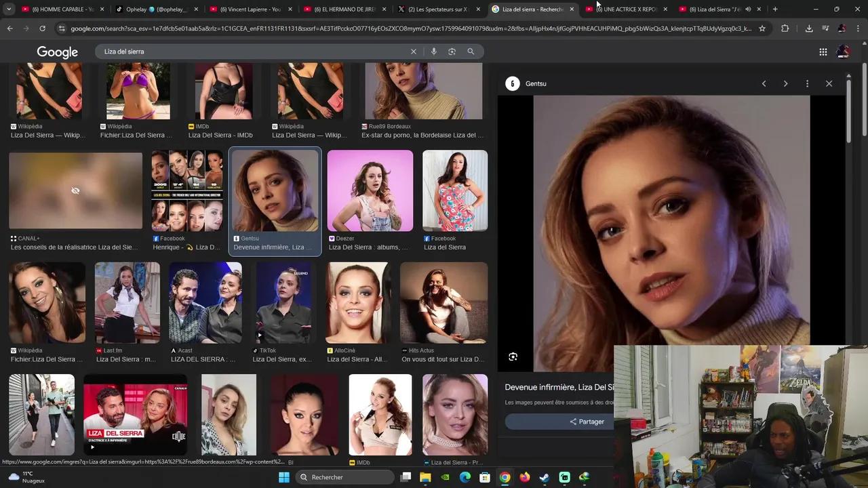Mute the playing Liza del Sierra tab

[x=748, y=9]
